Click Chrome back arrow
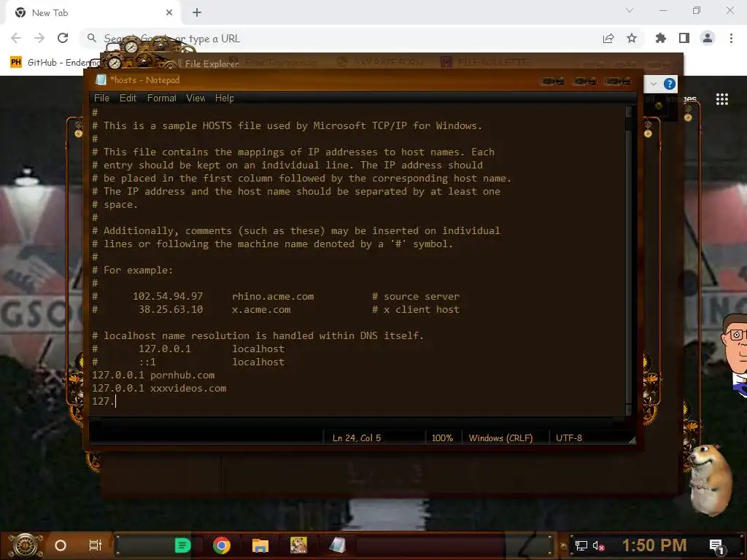This screenshot has width=747, height=560. (x=16, y=38)
